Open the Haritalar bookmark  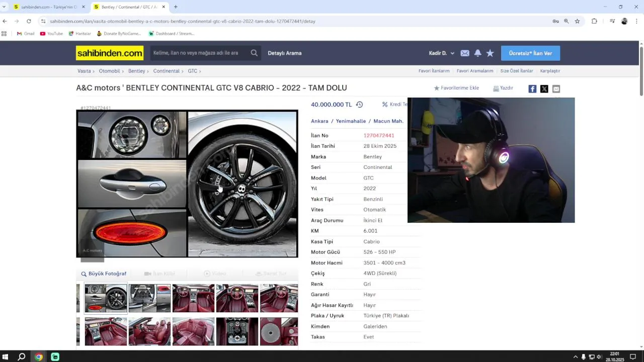coord(79,34)
